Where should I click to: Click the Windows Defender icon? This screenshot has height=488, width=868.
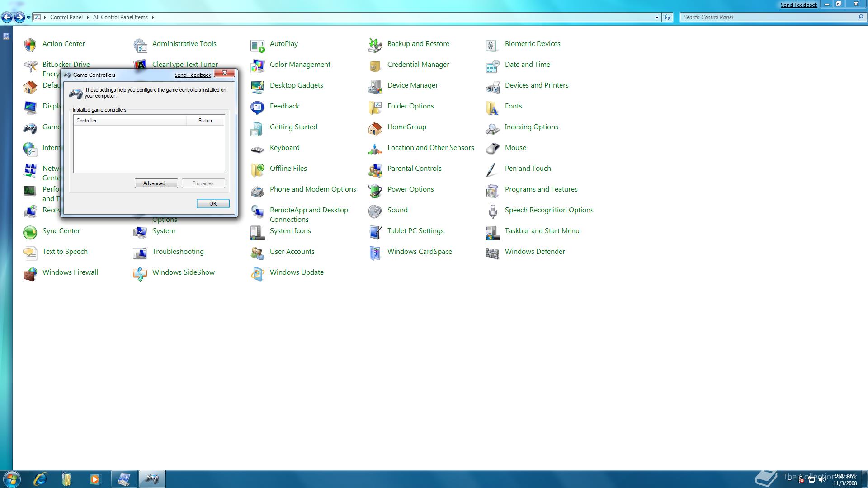coord(492,253)
